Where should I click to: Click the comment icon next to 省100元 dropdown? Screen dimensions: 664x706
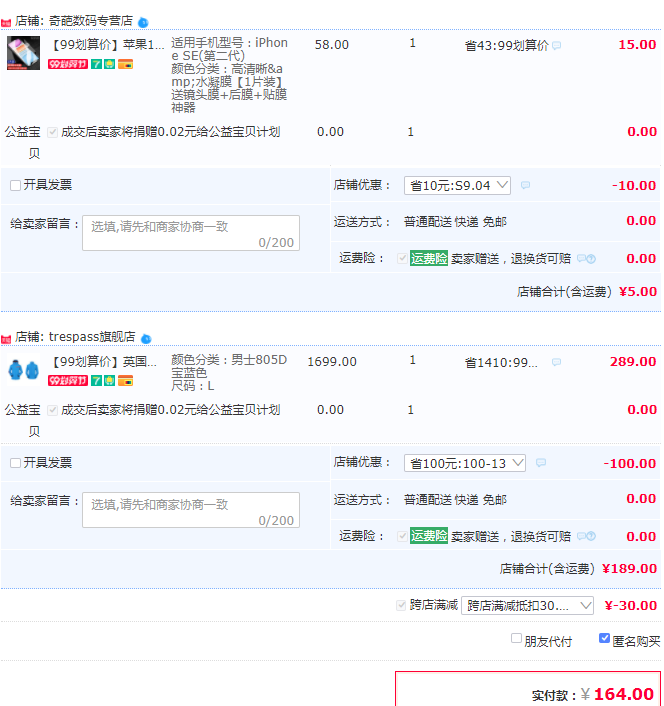point(541,462)
